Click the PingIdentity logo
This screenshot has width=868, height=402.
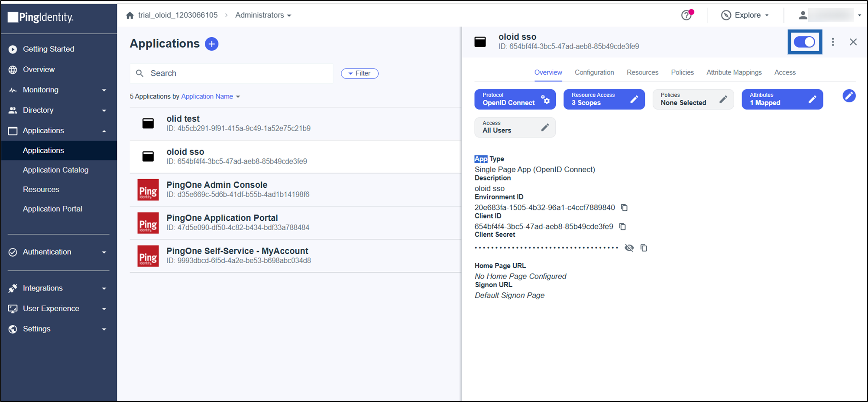click(x=41, y=17)
